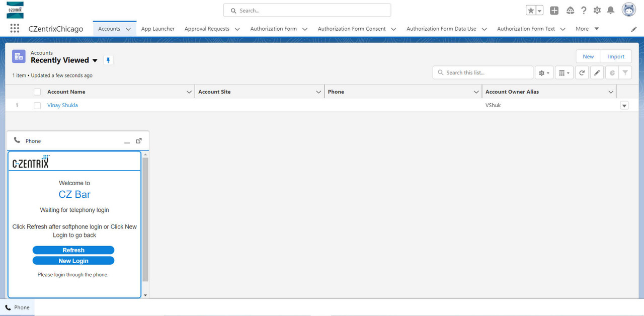Viewport: 644px width, 316px height.
Task: Click the VShuk owner alias cell
Action: click(x=493, y=106)
